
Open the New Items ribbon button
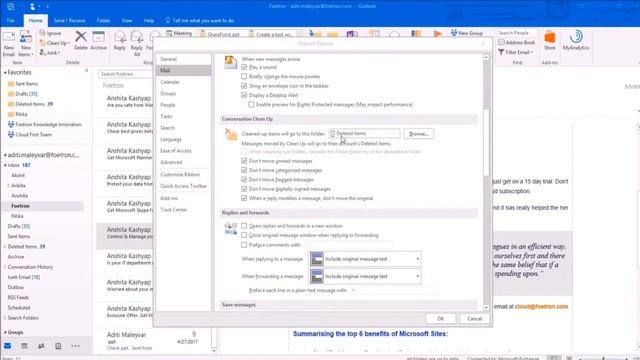click(26, 43)
